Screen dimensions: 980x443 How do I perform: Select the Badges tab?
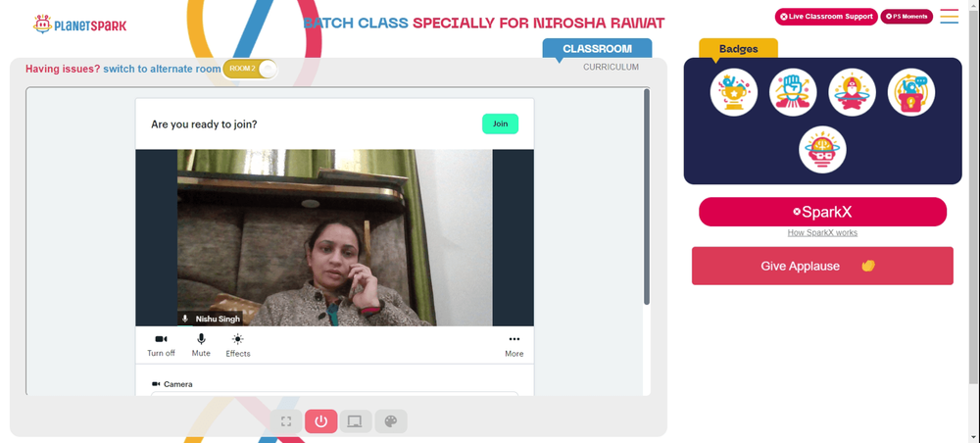[x=738, y=49]
